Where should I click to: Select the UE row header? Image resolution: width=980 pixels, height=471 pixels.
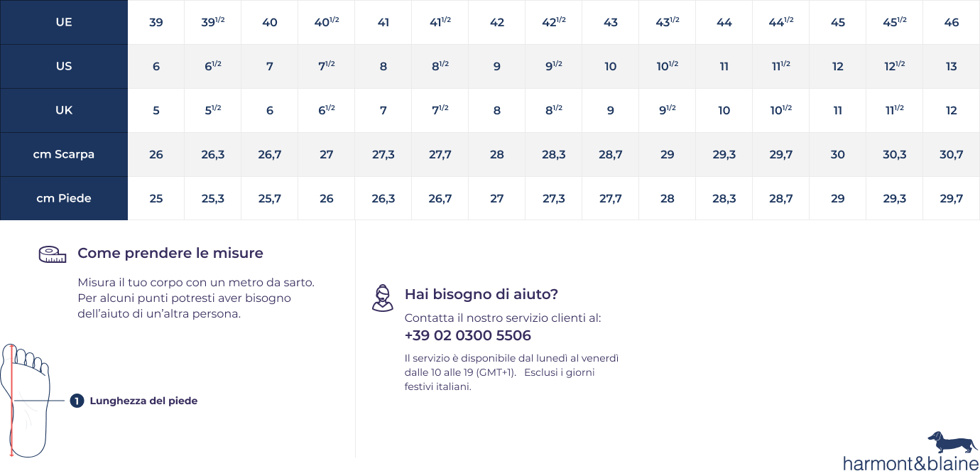point(64,22)
